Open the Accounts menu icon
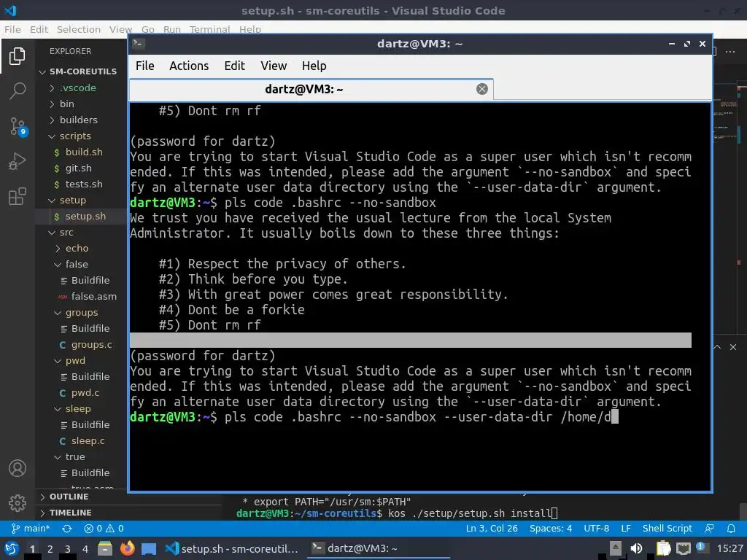The height and width of the screenshot is (560, 747). (18, 468)
